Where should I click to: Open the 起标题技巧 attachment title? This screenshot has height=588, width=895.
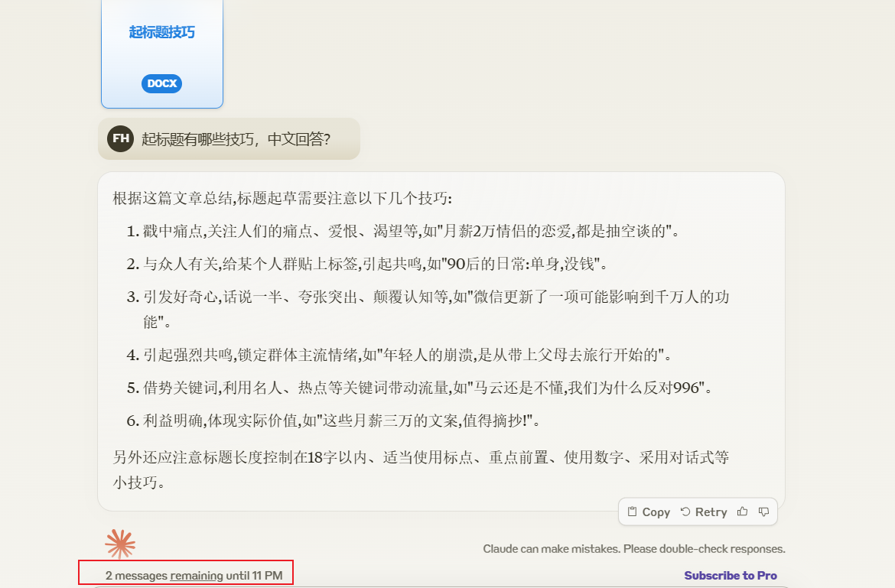[x=161, y=32]
